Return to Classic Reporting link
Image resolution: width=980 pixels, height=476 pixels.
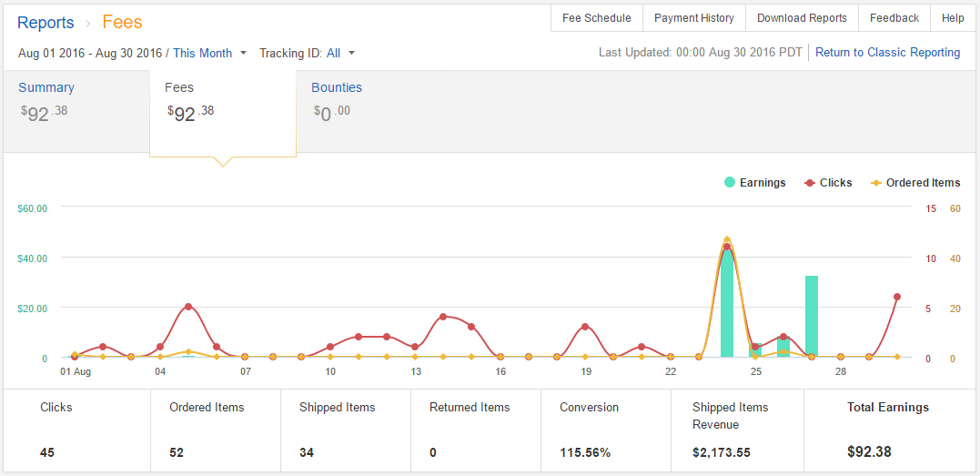click(x=887, y=53)
